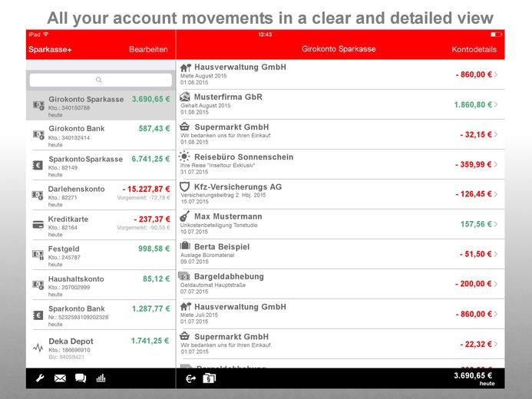Tap 'Gehalt August 2015' description
This screenshot has width=532, height=399.
click(206, 105)
